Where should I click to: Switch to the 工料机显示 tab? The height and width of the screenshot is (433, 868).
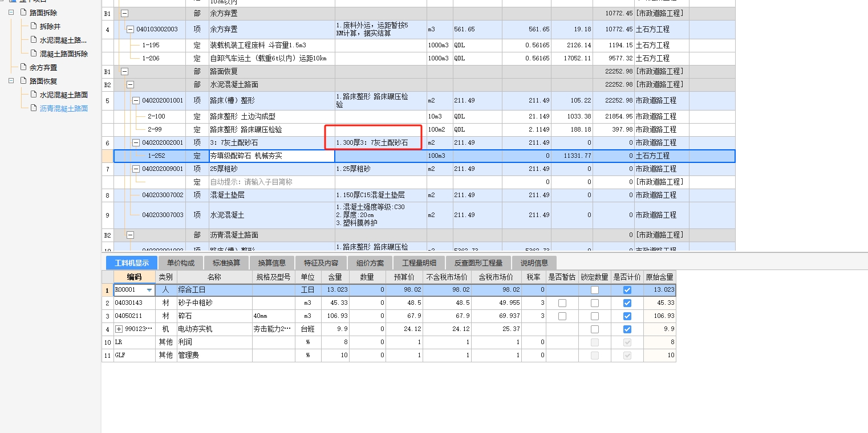pos(132,263)
